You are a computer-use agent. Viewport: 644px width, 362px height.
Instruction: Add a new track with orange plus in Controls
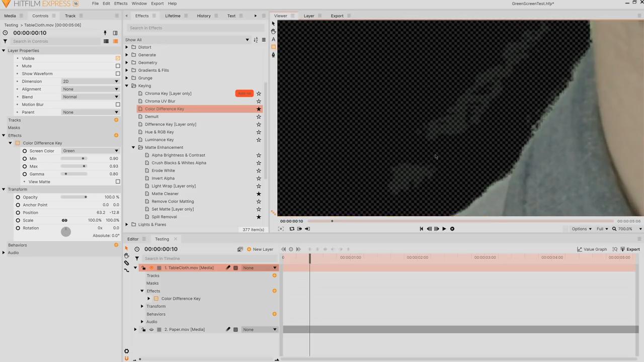(116, 120)
